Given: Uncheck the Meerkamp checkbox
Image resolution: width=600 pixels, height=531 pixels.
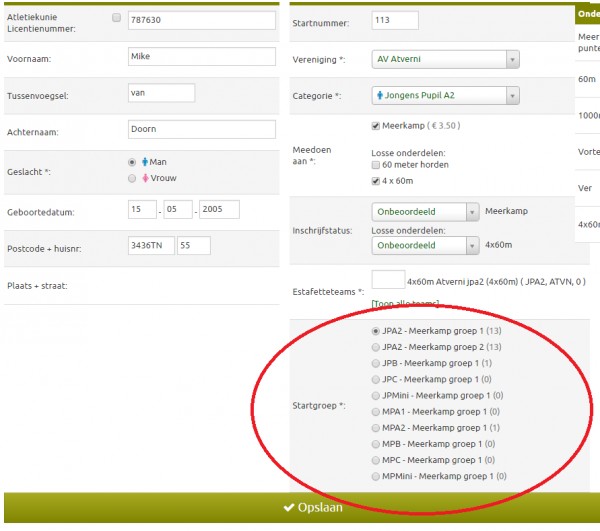Looking at the screenshot, I should coord(375,126).
